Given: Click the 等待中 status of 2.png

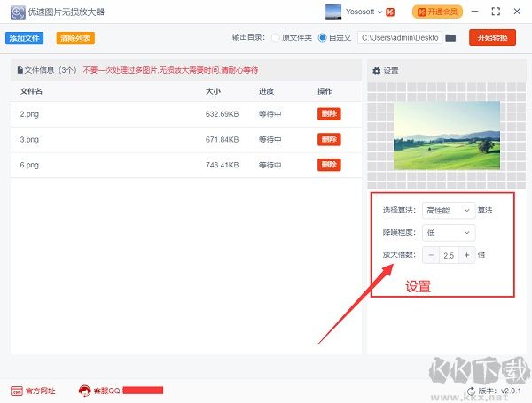Looking at the screenshot, I should point(270,114).
